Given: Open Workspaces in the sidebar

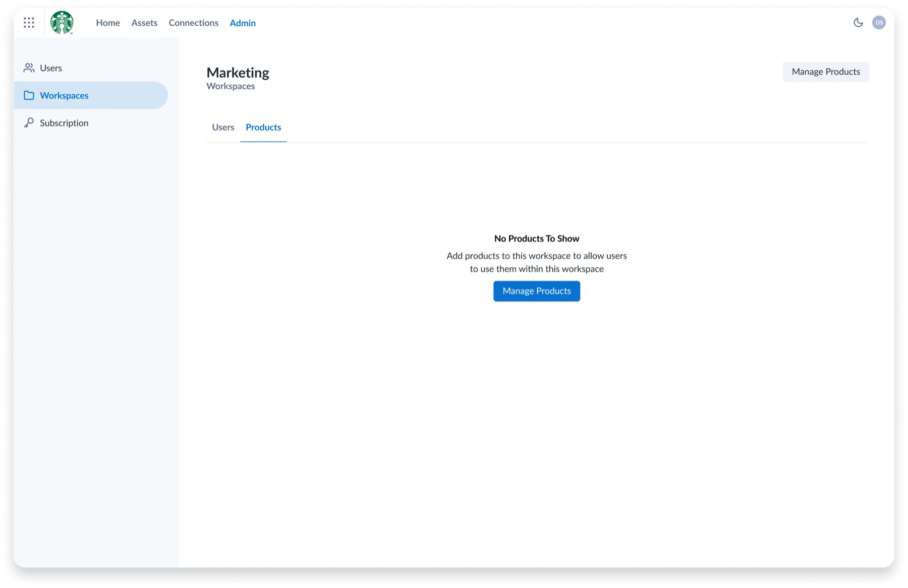Looking at the screenshot, I should coord(91,95).
